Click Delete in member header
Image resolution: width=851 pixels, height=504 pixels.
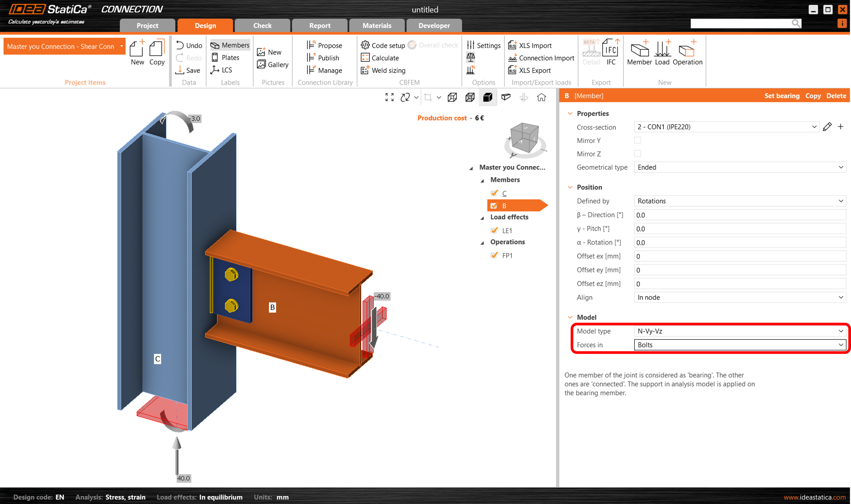[836, 96]
